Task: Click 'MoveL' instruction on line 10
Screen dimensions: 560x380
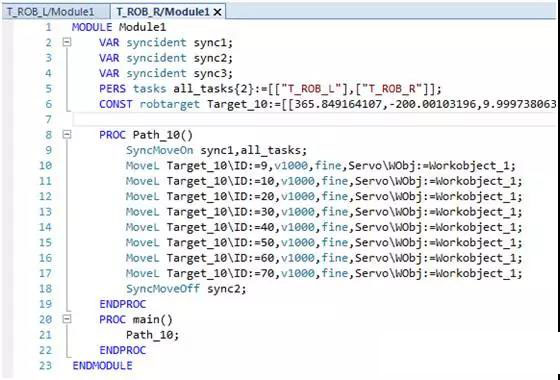Action: point(142,166)
